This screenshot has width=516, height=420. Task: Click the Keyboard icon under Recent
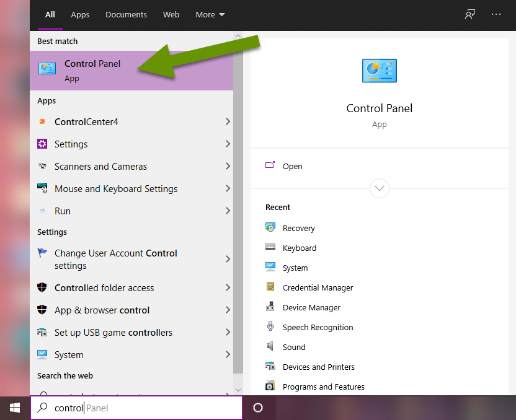pos(270,247)
